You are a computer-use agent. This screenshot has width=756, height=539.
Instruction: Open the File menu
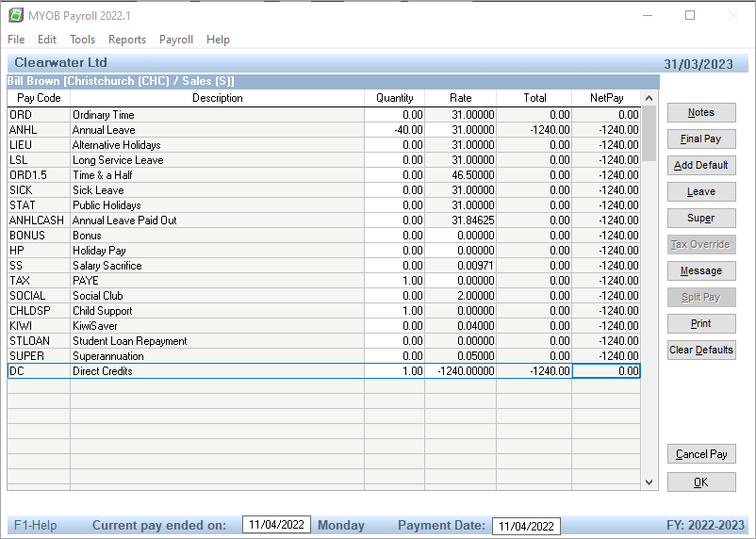pos(16,40)
